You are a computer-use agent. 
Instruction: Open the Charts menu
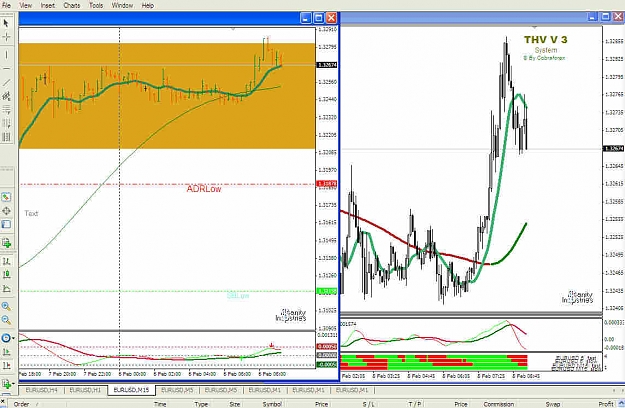tap(72, 6)
